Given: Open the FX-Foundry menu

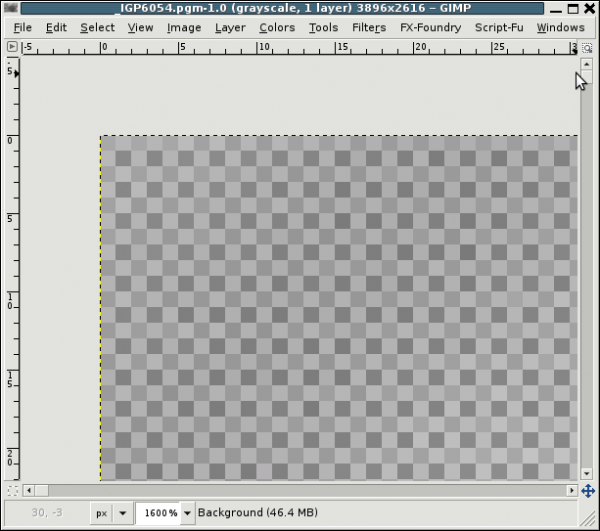Looking at the screenshot, I should click(430, 28).
